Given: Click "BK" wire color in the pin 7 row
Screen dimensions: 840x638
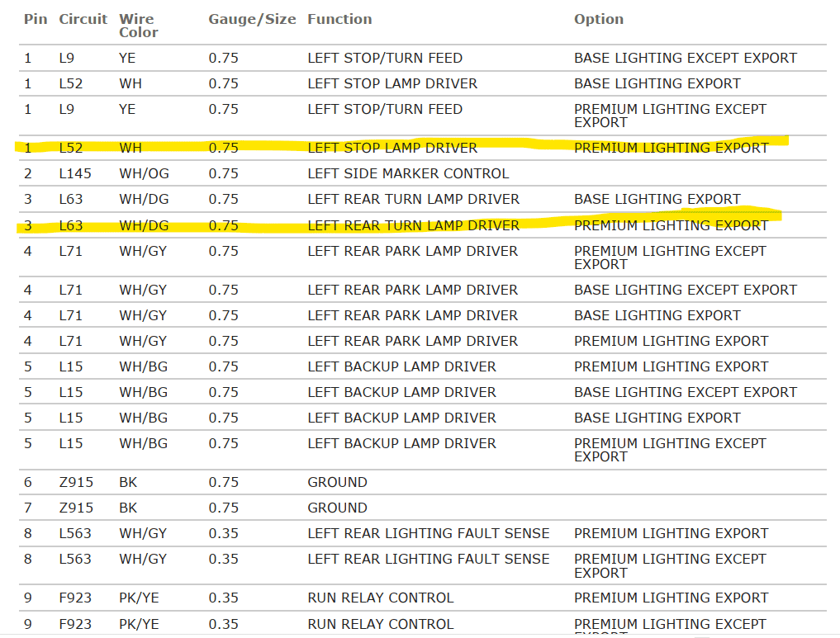Looking at the screenshot, I should (x=128, y=508).
